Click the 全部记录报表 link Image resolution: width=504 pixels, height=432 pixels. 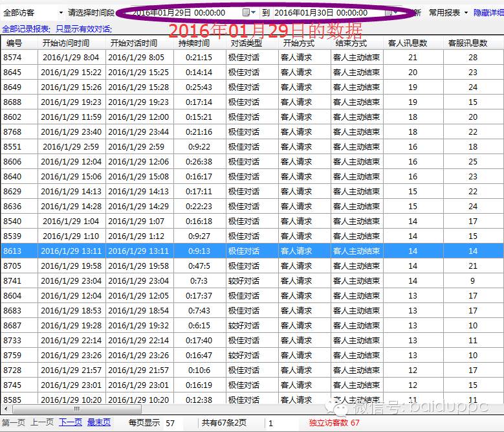(x=26, y=28)
